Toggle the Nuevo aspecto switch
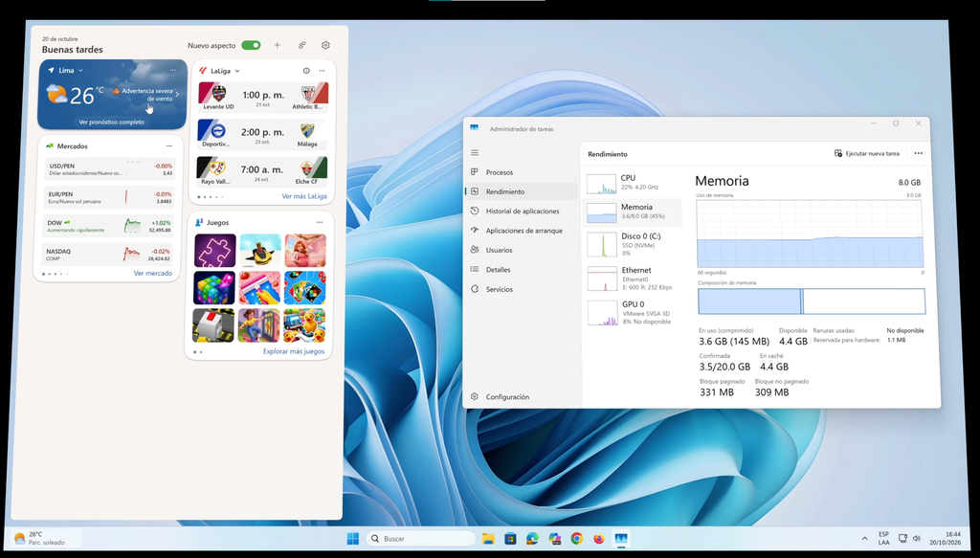Image resolution: width=980 pixels, height=558 pixels. 252,45
